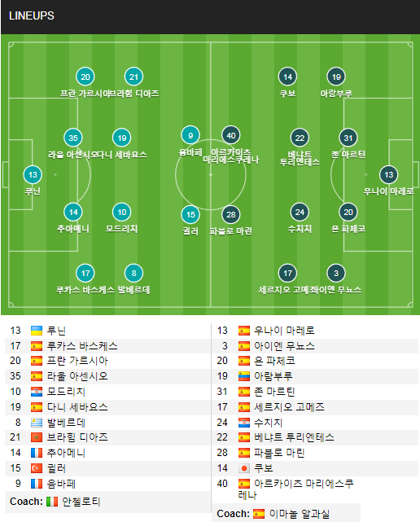This screenshot has width=420, height=522.
Task: Open 추아메니 row in lineup list
Action: point(107,453)
